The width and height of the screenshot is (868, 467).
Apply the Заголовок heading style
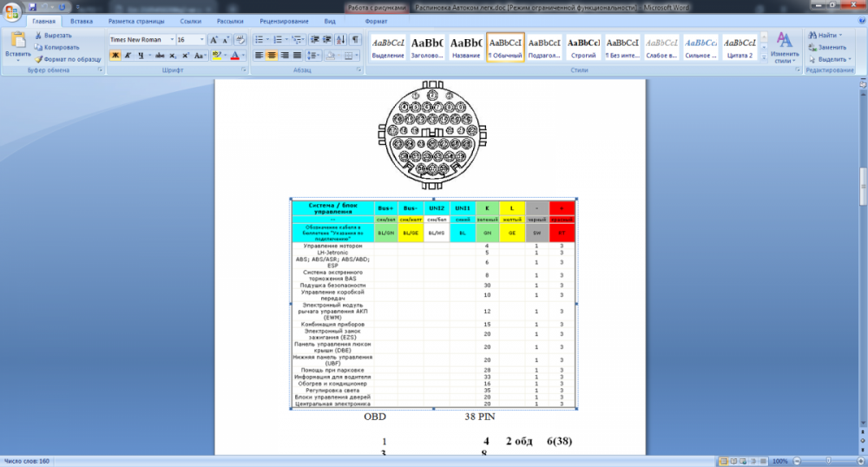click(x=427, y=47)
